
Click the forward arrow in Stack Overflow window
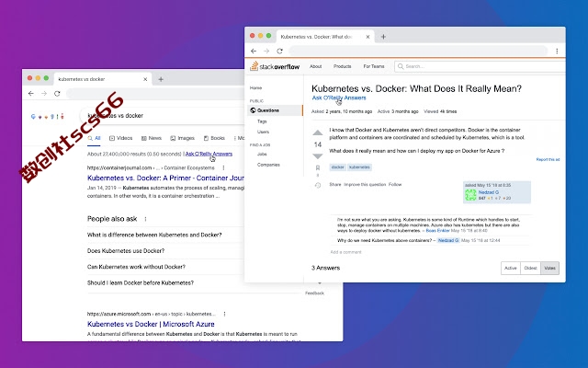pos(266,52)
